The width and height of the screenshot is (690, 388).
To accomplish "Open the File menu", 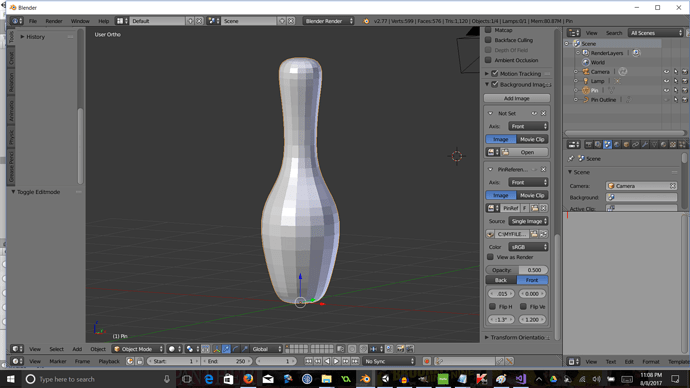I will coord(33,21).
